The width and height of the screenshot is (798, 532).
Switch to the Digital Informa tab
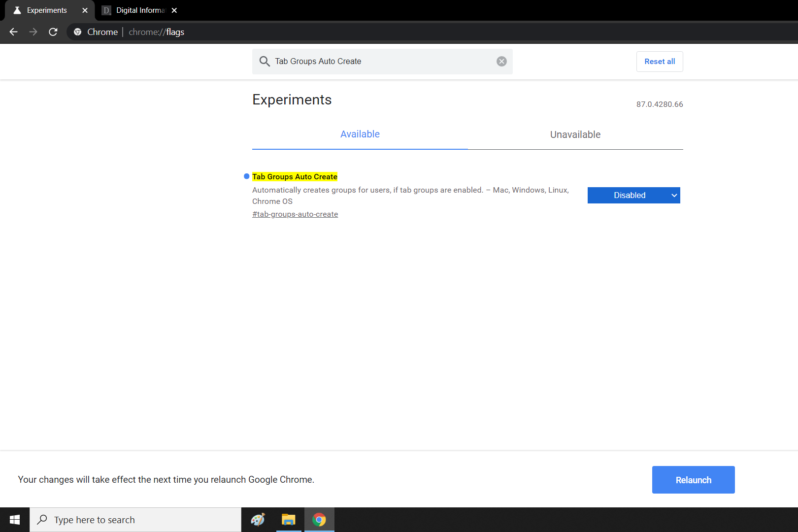pos(139,10)
